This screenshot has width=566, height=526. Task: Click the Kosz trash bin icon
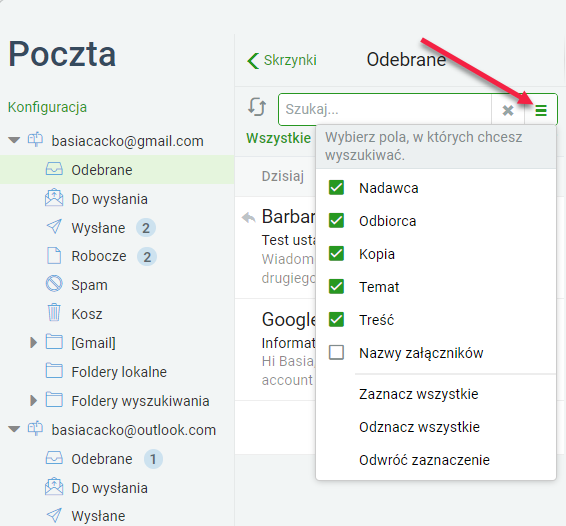click(54, 312)
